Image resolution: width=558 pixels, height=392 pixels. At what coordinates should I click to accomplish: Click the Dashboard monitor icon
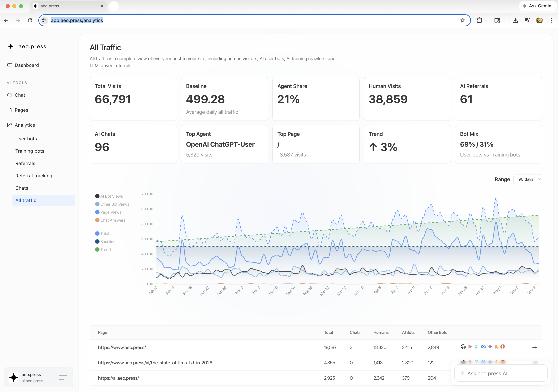click(10, 65)
